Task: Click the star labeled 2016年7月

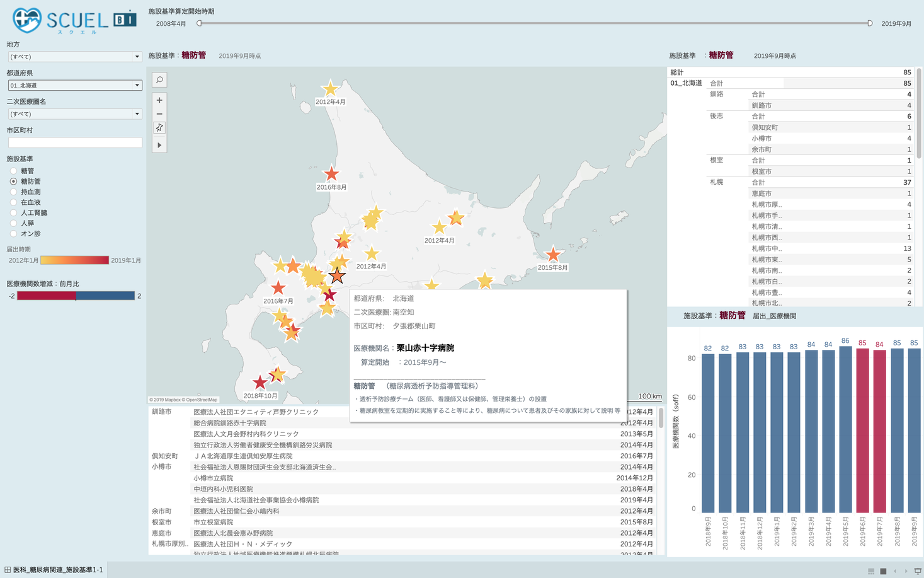Action: [x=278, y=288]
